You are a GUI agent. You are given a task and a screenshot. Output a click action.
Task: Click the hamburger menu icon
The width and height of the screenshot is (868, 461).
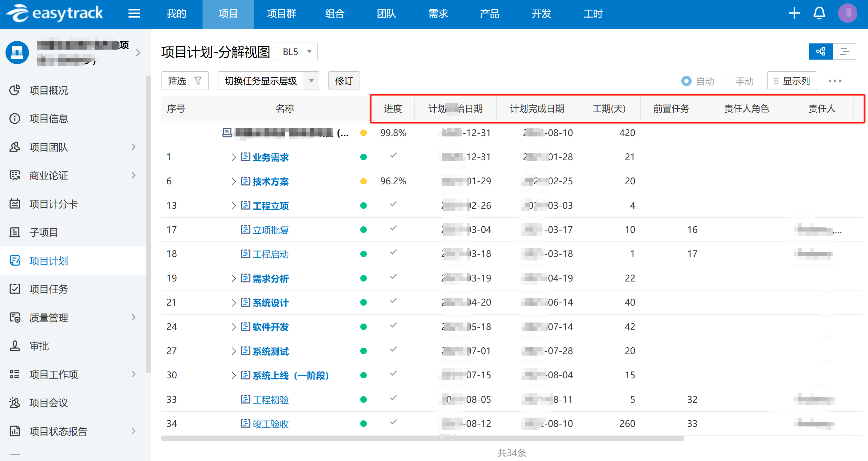tap(134, 14)
